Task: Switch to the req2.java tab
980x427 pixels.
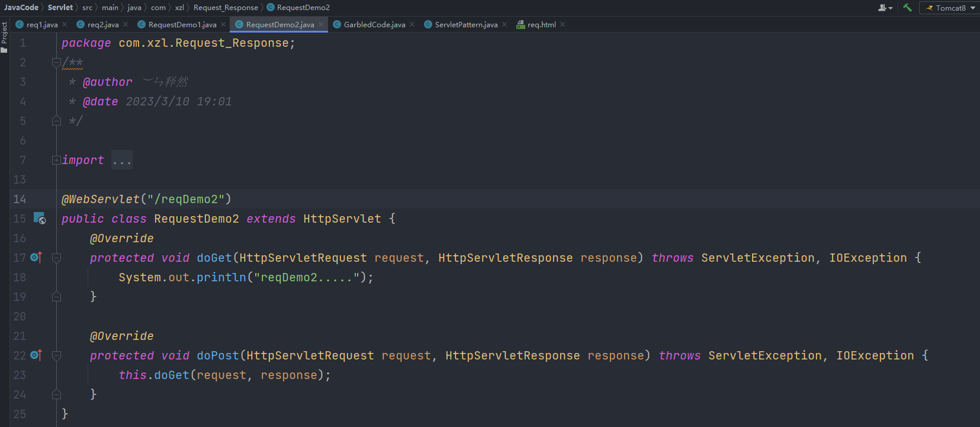Action: 102,24
